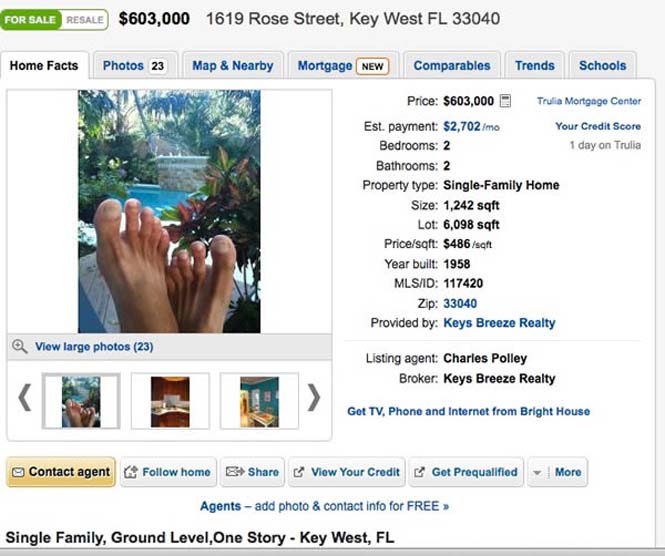Open the Trulia Mortgage Center link
This screenshot has width=665, height=556.
click(589, 101)
